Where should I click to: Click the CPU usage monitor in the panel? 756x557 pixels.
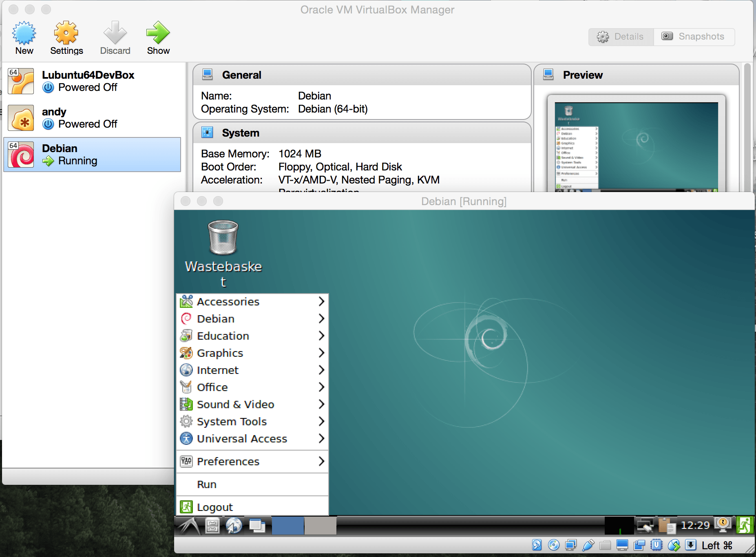pos(619,526)
